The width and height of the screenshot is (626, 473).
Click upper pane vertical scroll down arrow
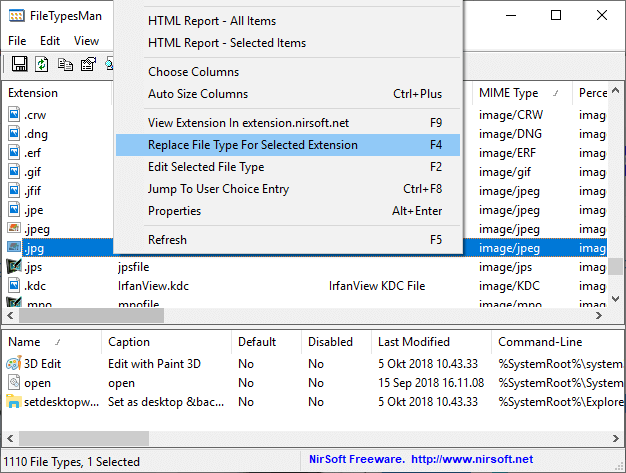pos(616,299)
